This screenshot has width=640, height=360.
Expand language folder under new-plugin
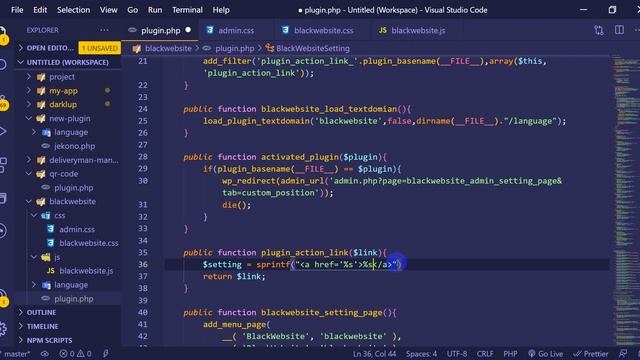[x=71, y=132]
